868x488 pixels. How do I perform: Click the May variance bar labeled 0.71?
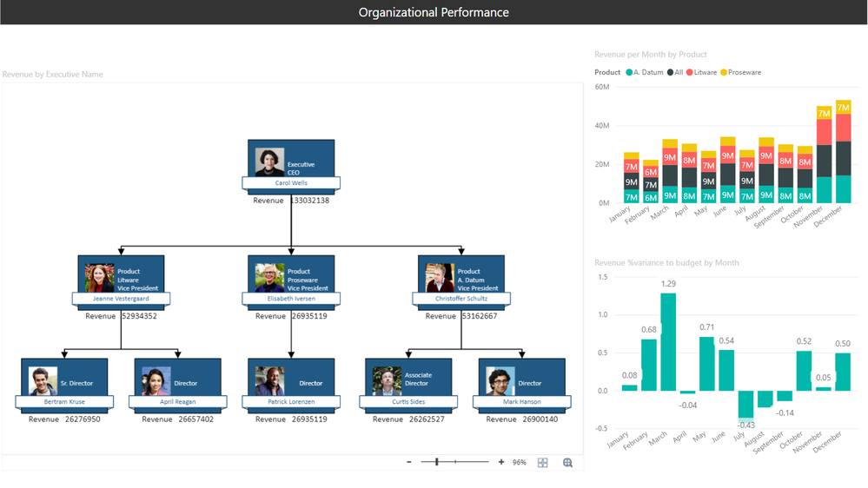tap(707, 364)
